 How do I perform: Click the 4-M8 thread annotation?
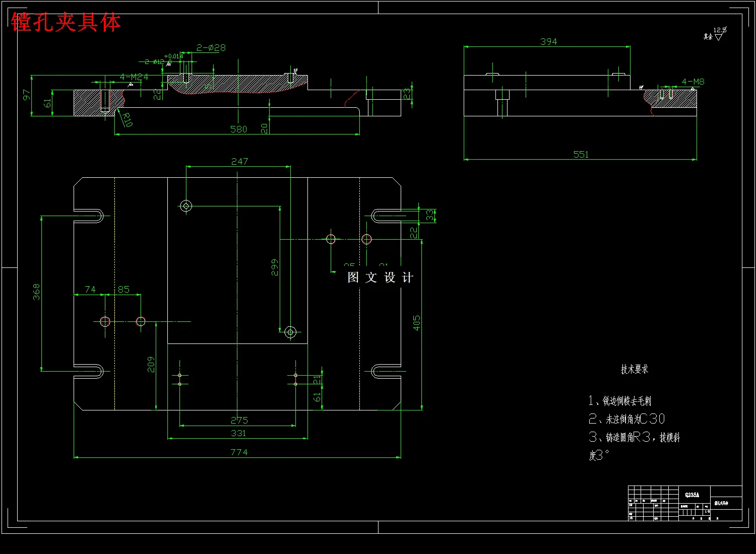coord(693,82)
